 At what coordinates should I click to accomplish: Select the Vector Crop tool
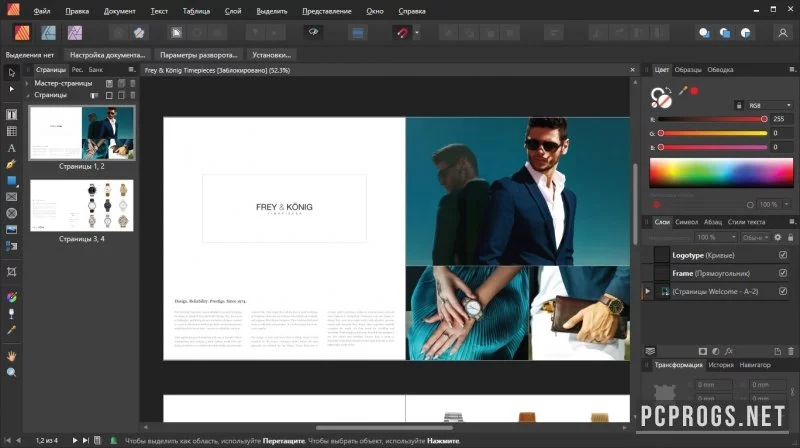(x=11, y=271)
